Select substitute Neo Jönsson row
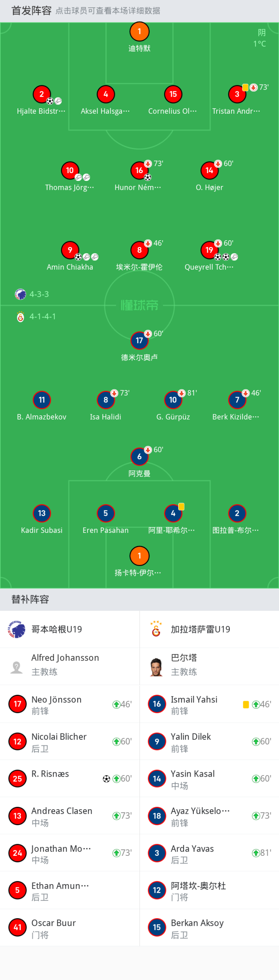 [70, 704]
